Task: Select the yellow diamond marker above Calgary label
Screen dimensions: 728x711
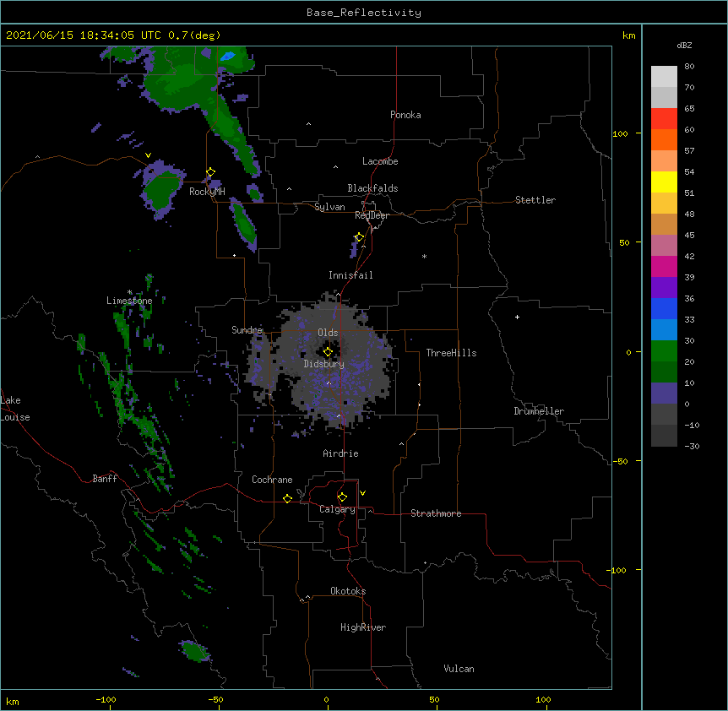Action: pyautogui.click(x=342, y=497)
